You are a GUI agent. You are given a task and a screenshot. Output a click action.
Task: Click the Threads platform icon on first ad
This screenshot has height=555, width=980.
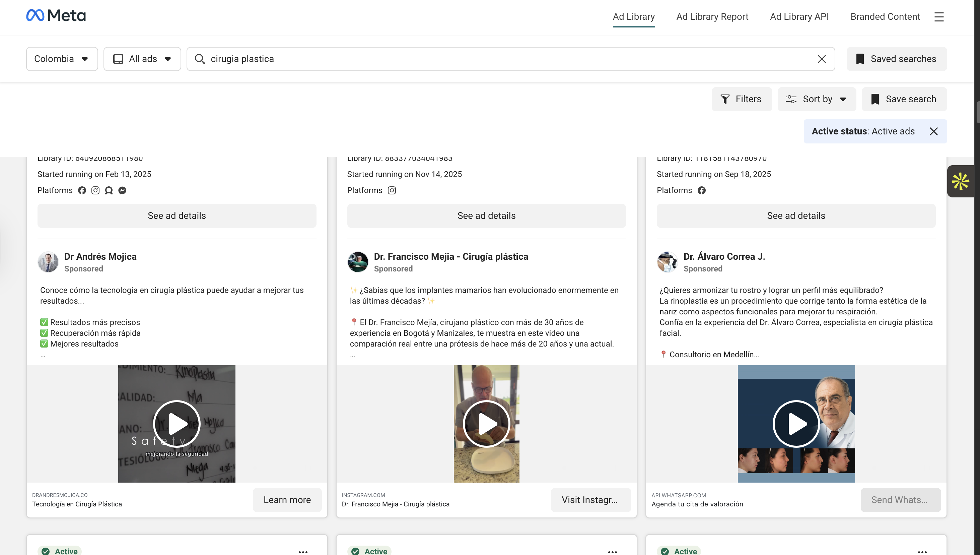coord(109,191)
